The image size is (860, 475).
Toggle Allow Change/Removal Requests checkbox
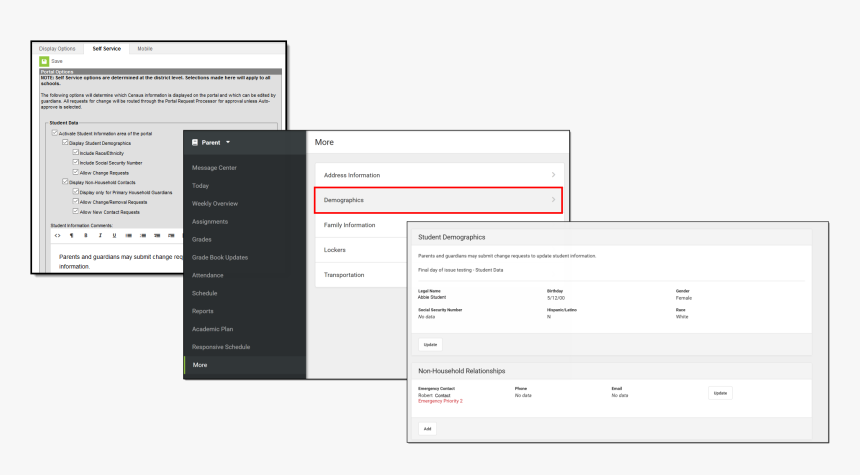(x=76, y=201)
